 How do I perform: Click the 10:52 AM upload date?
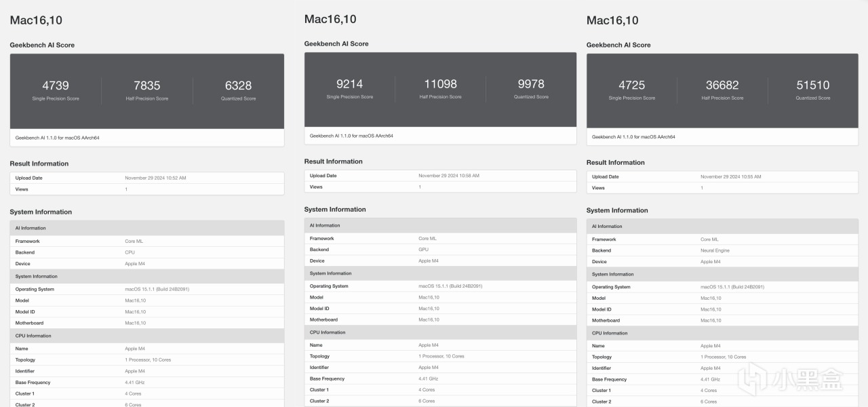155,178
